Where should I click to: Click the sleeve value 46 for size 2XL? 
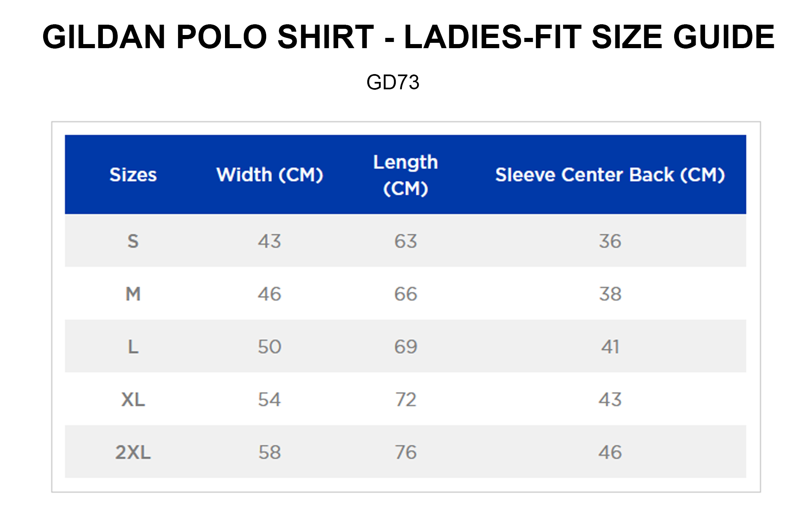[610, 452]
